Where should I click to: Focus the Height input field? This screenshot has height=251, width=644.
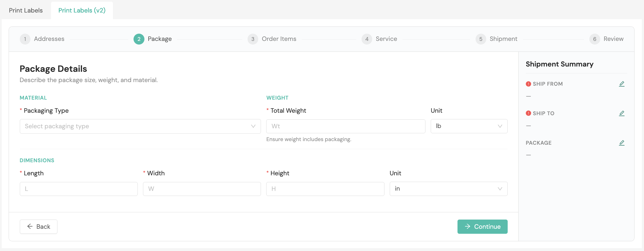[x=325, y=189]
